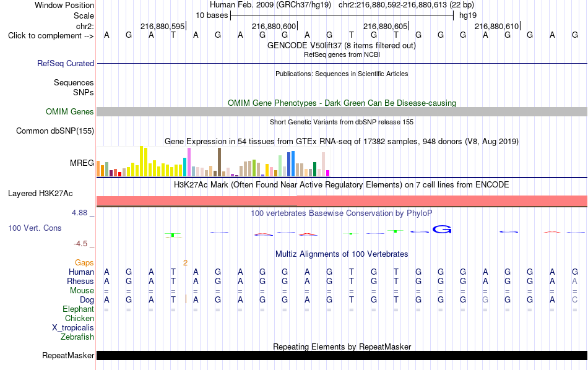Click the GTEx Gene Expression track title
This screenshot has width=588, height=370.
click(342, 141)
